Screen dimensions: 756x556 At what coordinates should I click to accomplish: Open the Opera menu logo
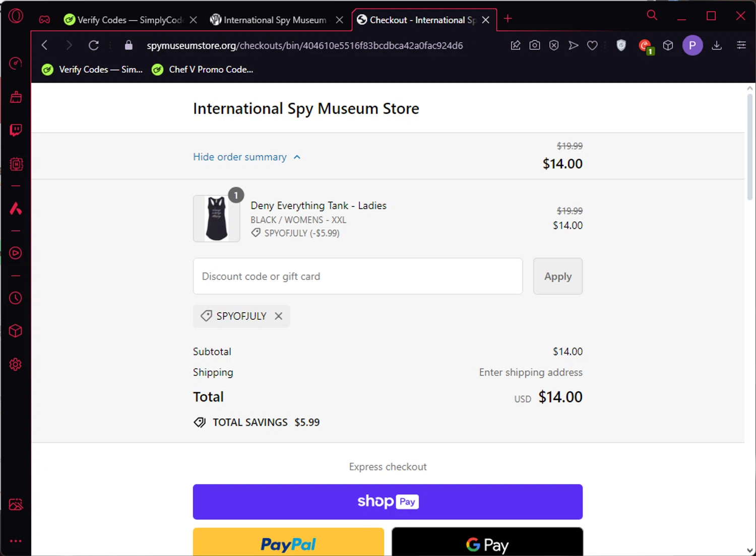click(x=16, y=16)
